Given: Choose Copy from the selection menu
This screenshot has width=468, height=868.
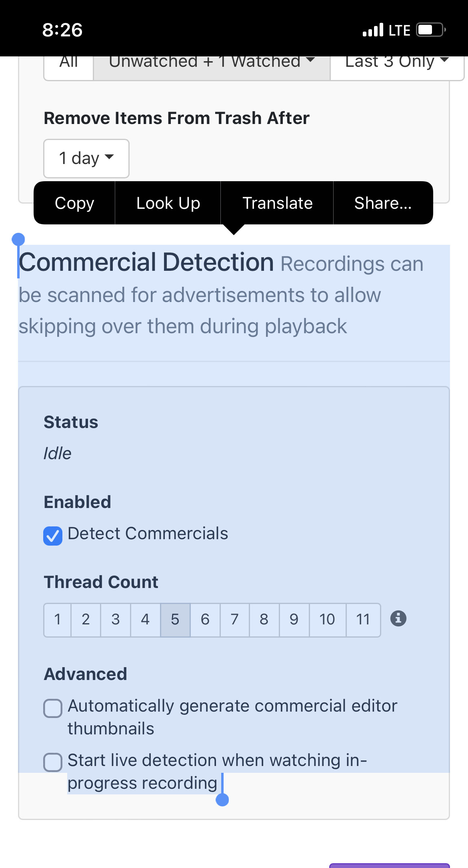Looking at the screenshot, I should 74,203.
